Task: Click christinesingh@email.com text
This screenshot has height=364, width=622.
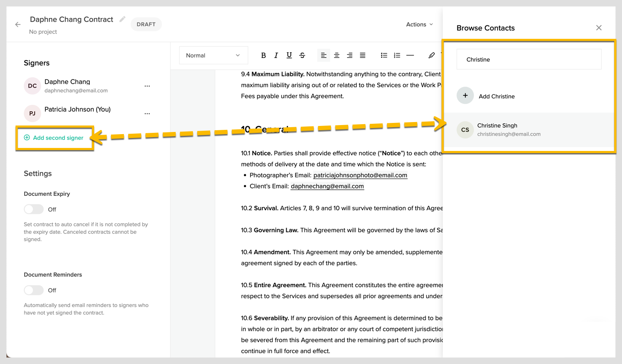Action: tap(509, 134)
